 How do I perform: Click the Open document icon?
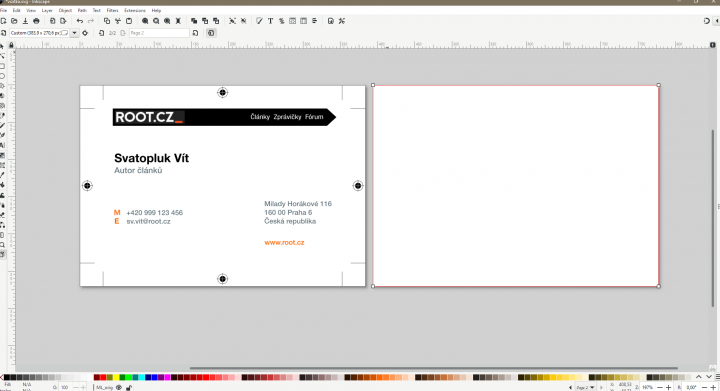(x=14, y=21)
